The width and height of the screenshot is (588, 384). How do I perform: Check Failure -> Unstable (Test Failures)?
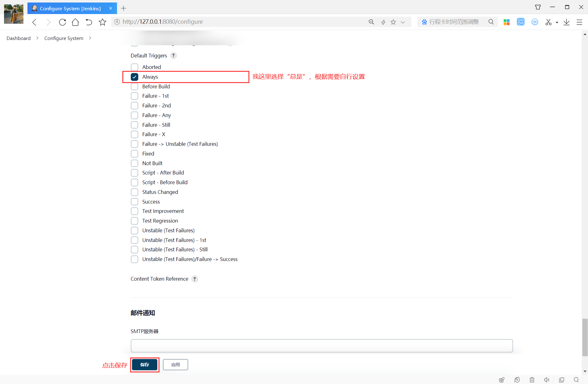[135, 144]
